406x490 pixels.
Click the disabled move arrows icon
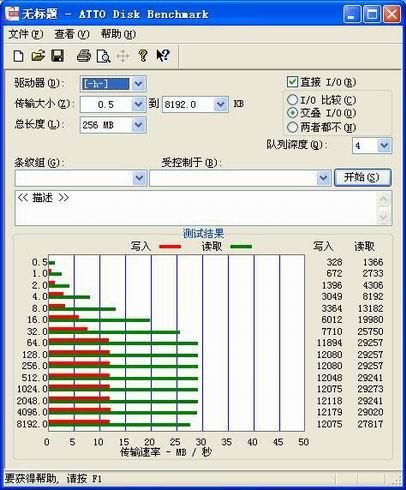click(123, 56)
